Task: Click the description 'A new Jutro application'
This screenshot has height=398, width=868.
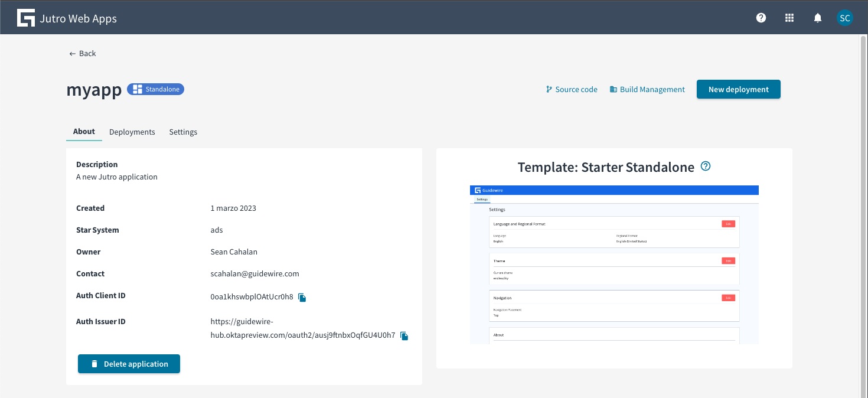Action: click(117, 177)
